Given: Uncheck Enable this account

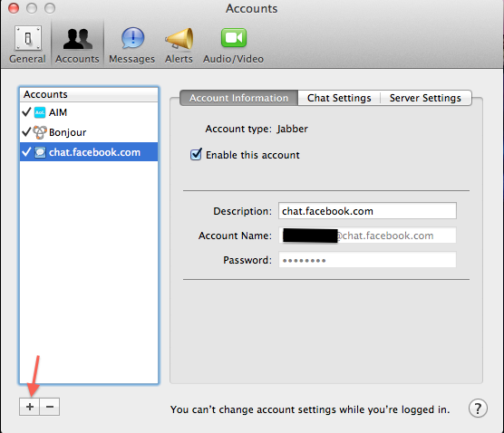Looking at the screenshot, I should coord(196,155).
